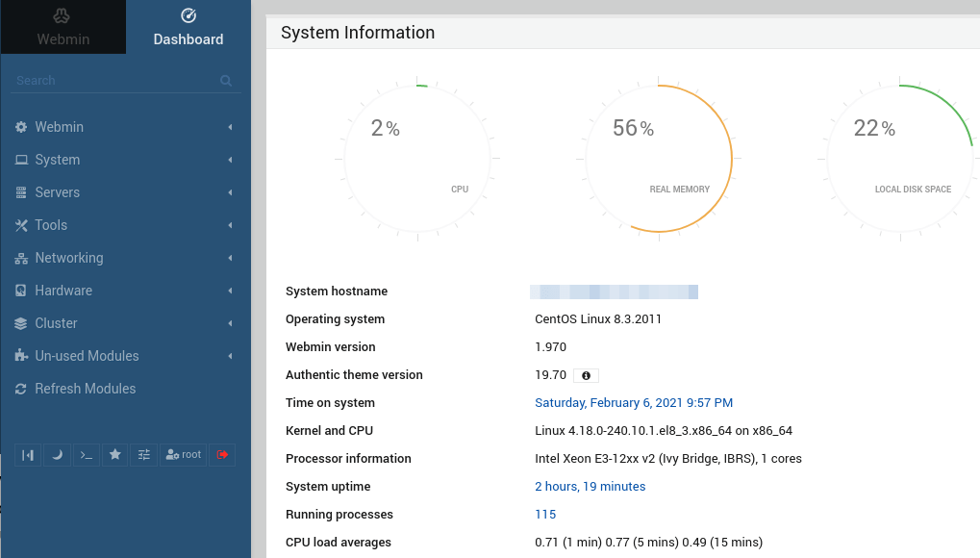Click into the sidebar Search field
980x558 pixels.
click(115, 81)
